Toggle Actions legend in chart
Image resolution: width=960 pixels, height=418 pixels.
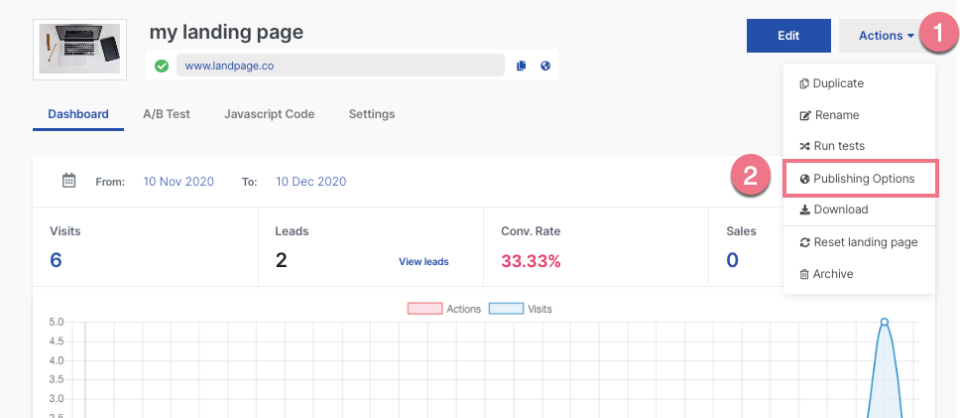pyautogui.click(x=444, y=309)
